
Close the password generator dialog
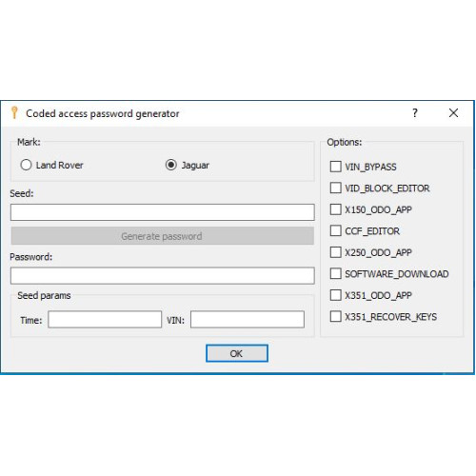click(x=453, y=112)
